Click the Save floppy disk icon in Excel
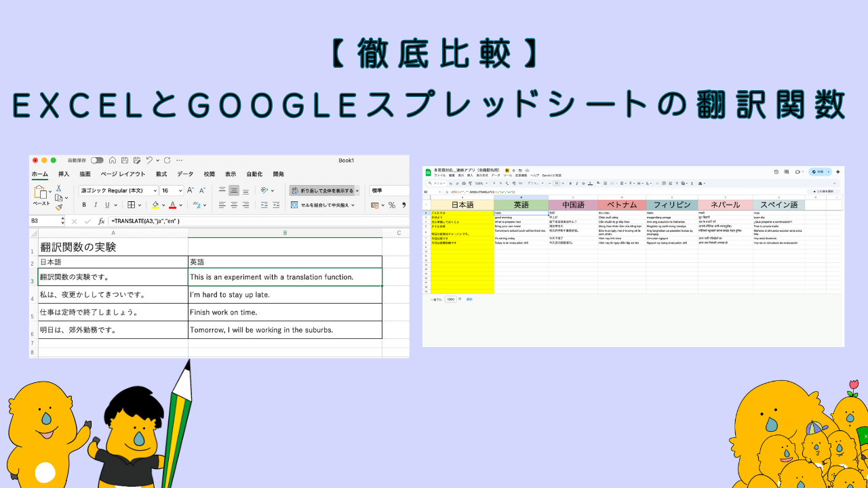 (123, 161)
